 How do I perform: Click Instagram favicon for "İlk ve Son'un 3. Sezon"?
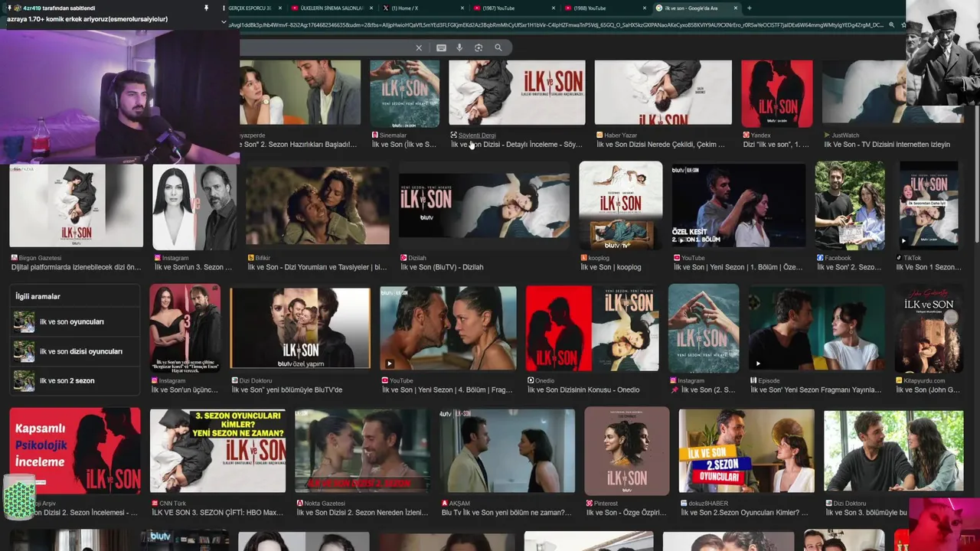coord(158,258)
